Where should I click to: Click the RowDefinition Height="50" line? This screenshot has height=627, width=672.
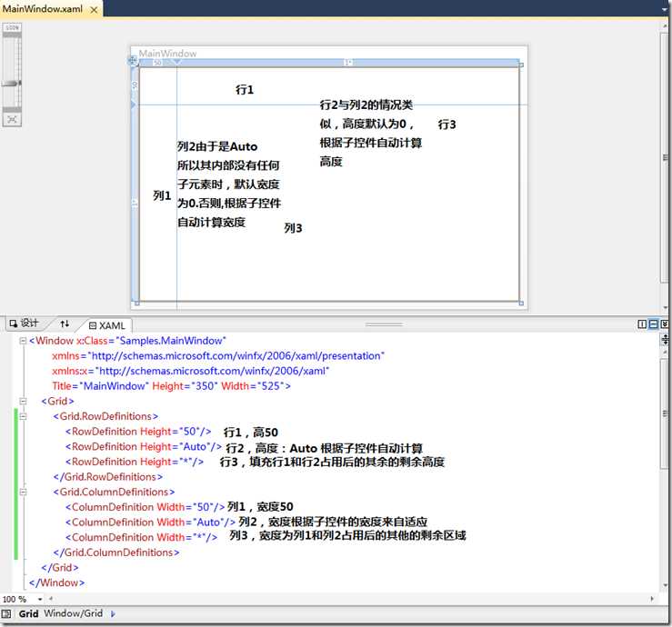tap(138, 432)
